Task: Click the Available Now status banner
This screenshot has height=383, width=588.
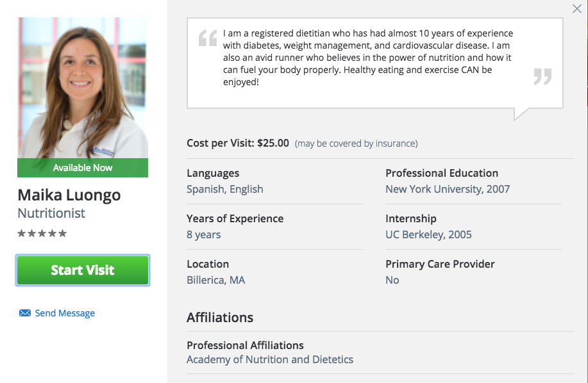Action: 83,168
